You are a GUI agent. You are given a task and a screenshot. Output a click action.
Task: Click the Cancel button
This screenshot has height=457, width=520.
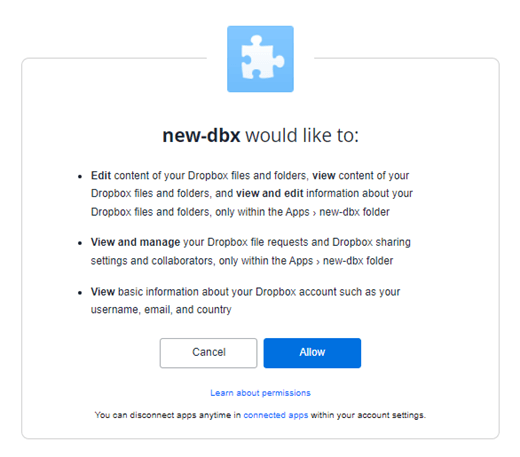pyautogui.click(x=208, y=353)
